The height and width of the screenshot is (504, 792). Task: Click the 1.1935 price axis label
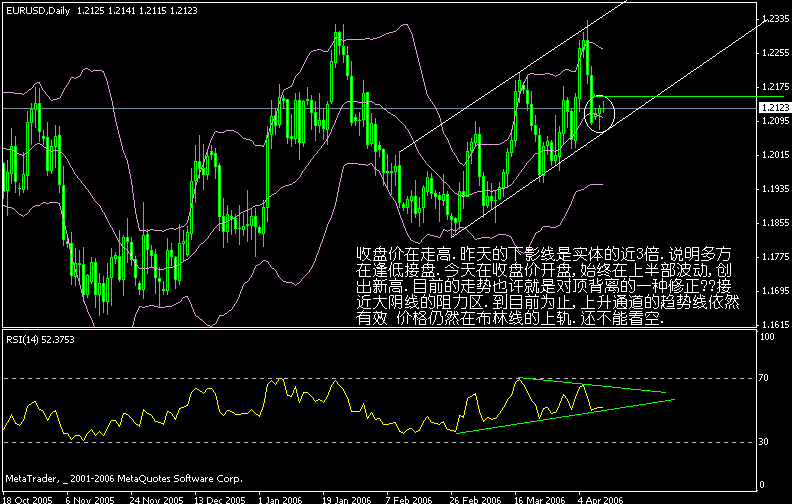775,188
